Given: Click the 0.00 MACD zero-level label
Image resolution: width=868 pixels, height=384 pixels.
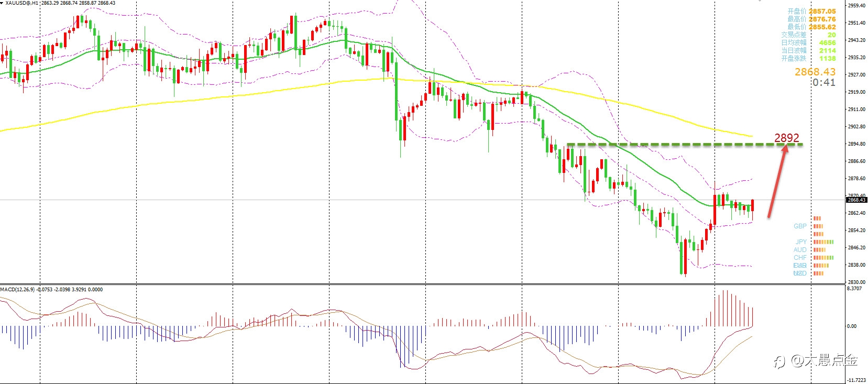Looking at the screenshot, I should coord(852,326).
